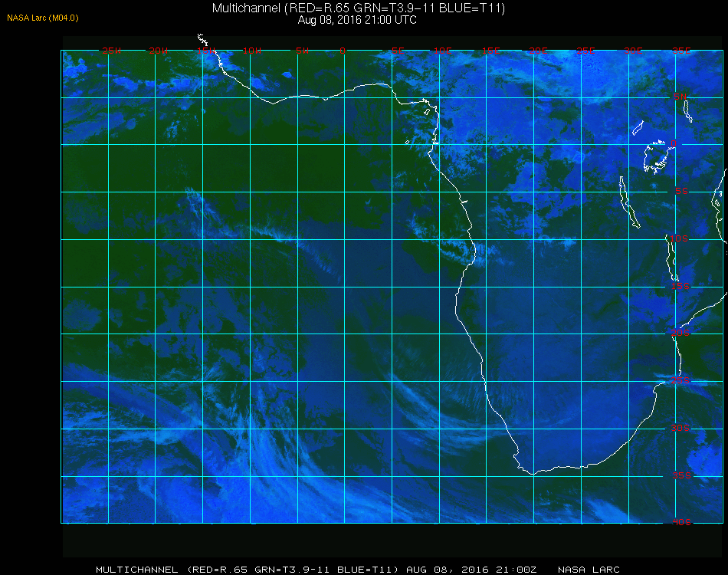Click the footer "NASA LARC" credit
The width and height of the screenshot is (728, 575).
[589, 570]
